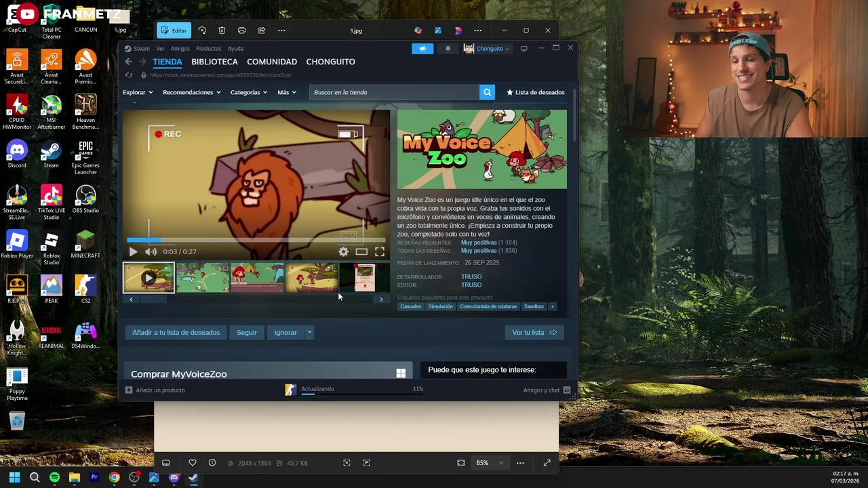Click the Ignorar button
The width and height of the screenshot is (868, 488).
click(x=285, y=333)
